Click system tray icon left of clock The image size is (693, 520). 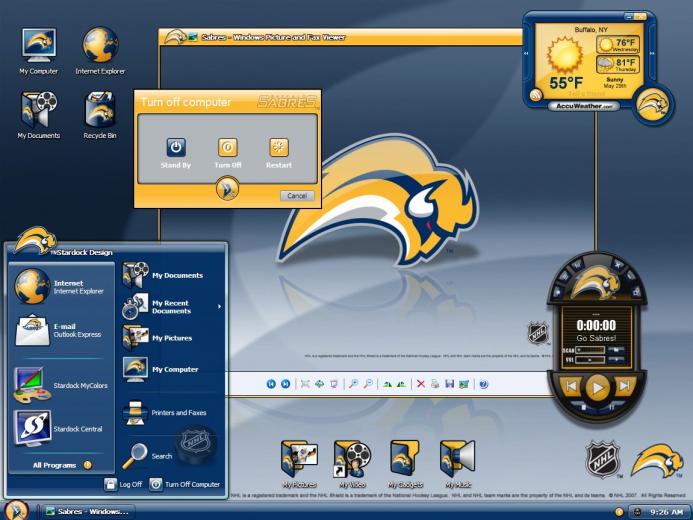pos(637,512)
